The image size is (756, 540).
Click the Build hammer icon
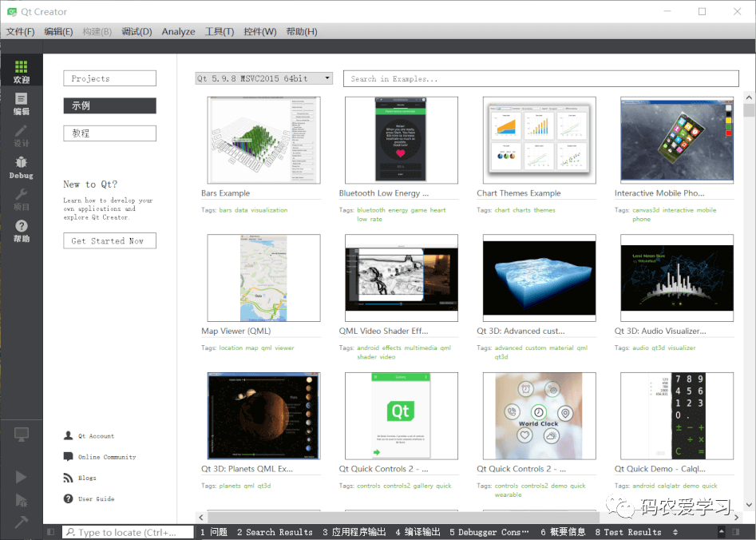pyautogui.click(x=21, y=522)
